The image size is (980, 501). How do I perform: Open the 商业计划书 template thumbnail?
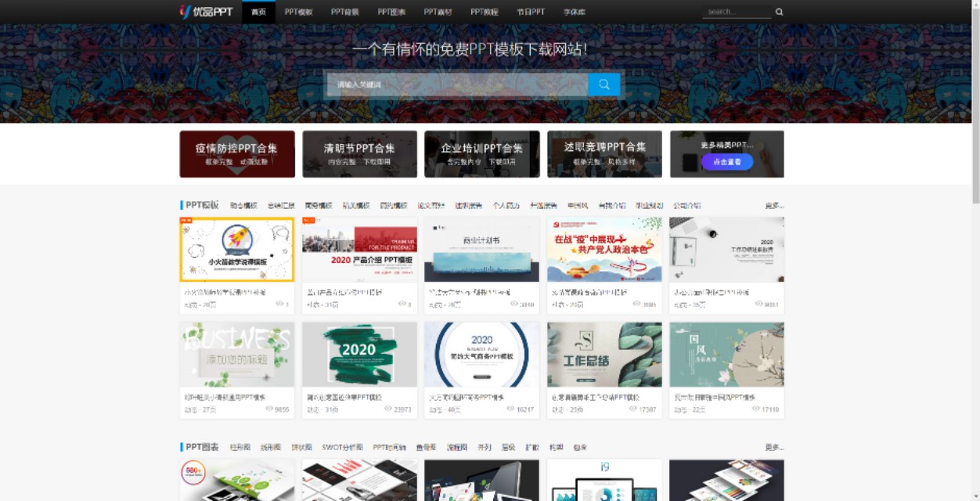coord(481,249)
